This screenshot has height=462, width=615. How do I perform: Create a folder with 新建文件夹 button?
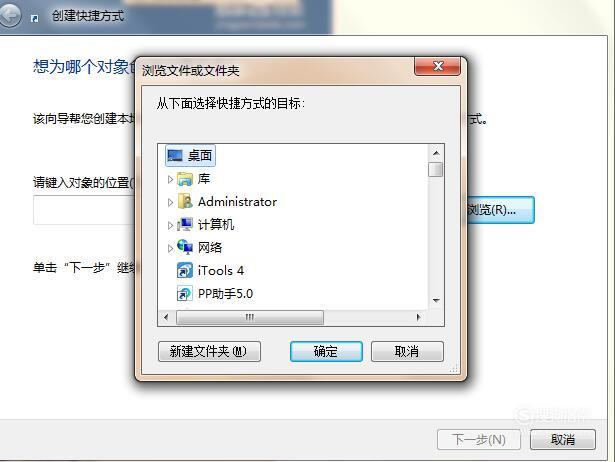tap(209, 351)
